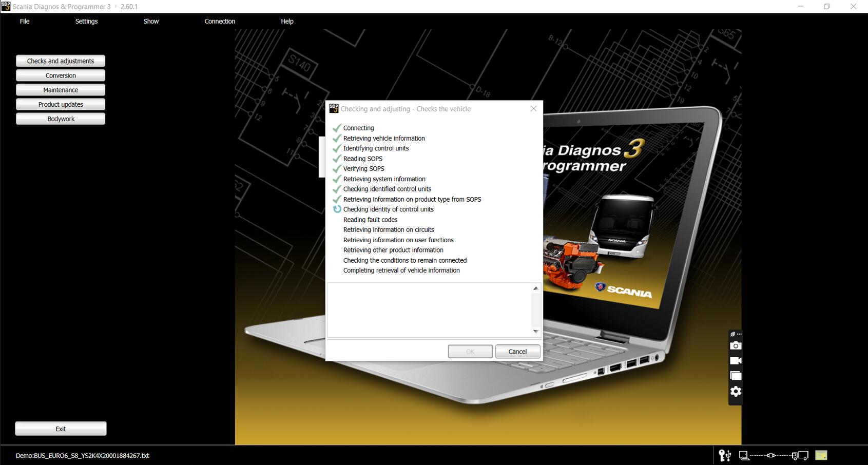The image size is (868, 465).
Task: Open settings via the gear icon
Action: pos(736,391)
